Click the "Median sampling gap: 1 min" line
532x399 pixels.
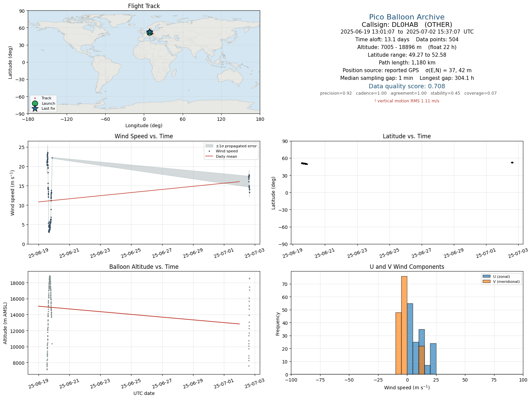(407, 78)
